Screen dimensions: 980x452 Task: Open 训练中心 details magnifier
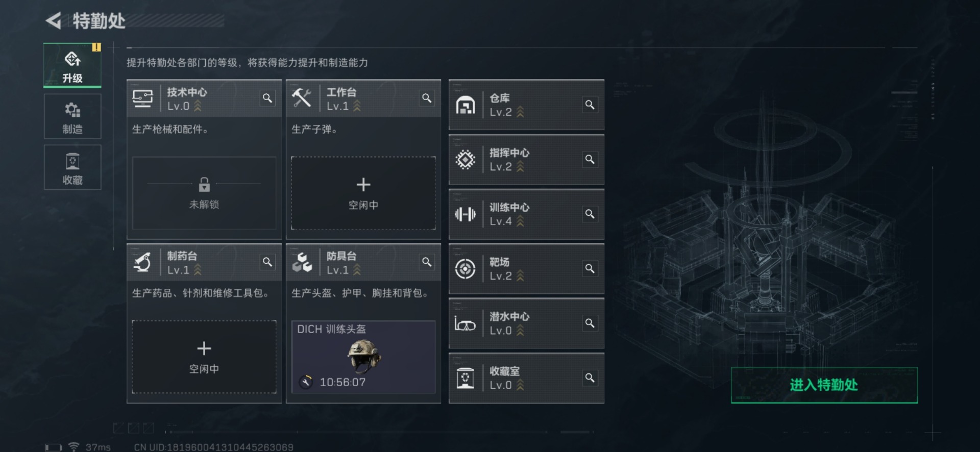point(590,214)
